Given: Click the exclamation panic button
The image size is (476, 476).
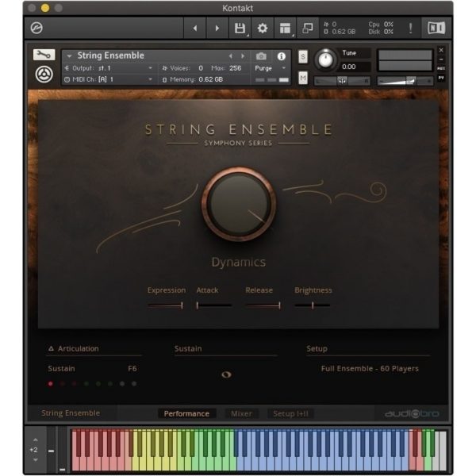Looking at the screenshot, I should [410, 29].
